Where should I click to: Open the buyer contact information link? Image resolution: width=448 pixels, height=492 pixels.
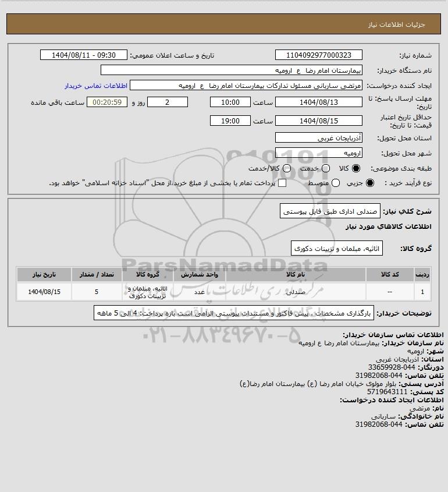click(96, 86)
